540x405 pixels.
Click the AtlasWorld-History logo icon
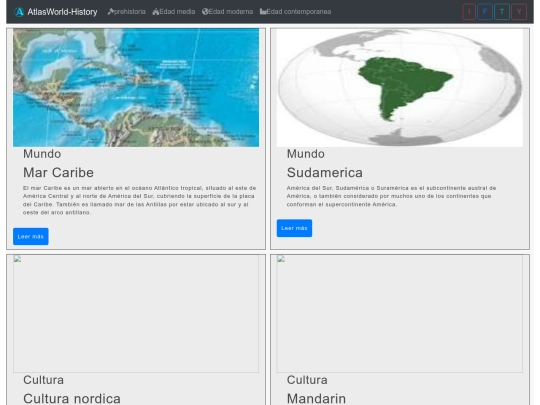[x=19, y=12]
